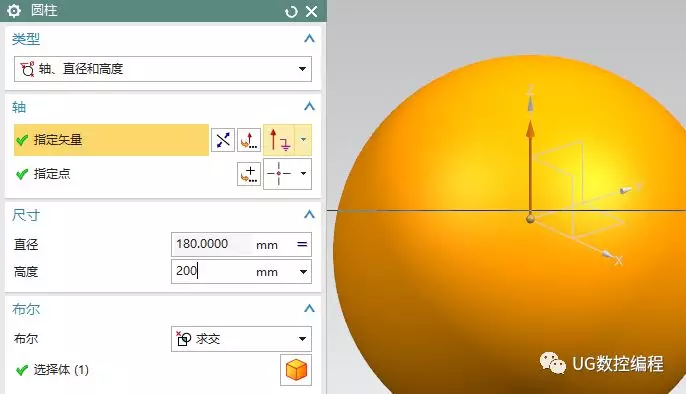The height and width of the screenshot is (394, 686).
Task: Select the 指定点 row
Action: click(x=112, y=174)
